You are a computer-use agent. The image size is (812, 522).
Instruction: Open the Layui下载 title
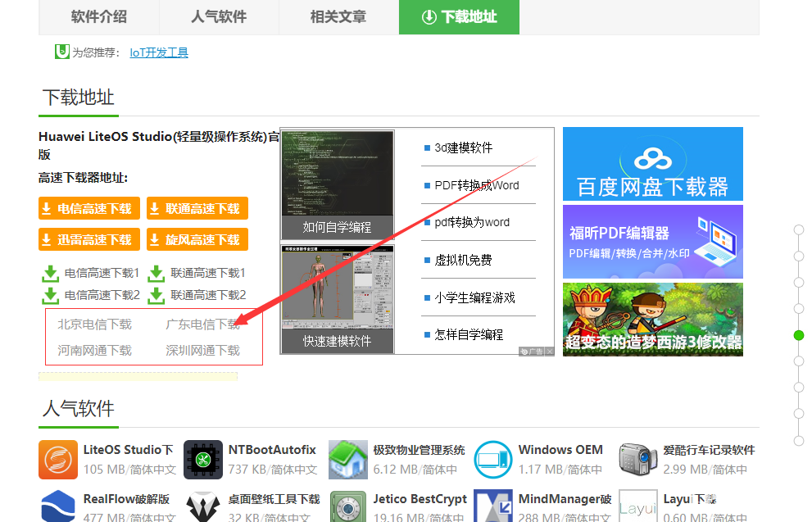(x=690, y=499)
